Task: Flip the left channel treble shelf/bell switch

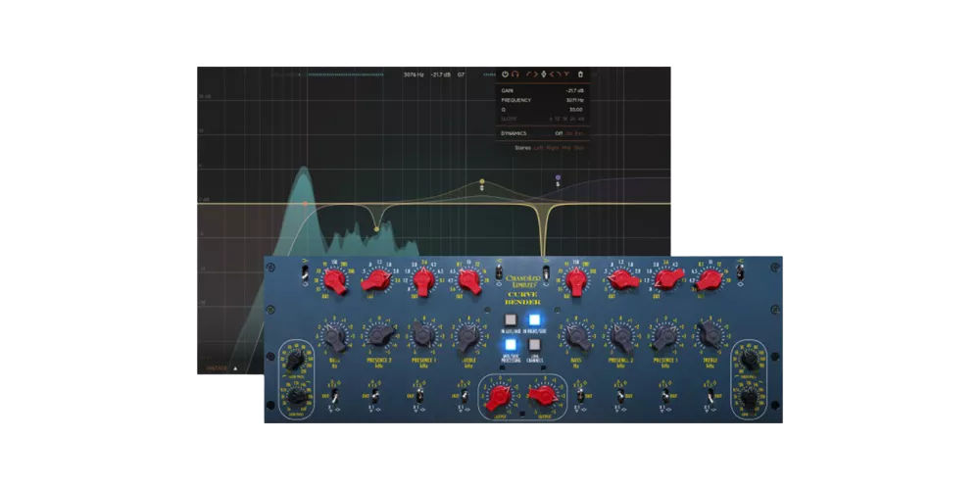Action: click(499, 271)
